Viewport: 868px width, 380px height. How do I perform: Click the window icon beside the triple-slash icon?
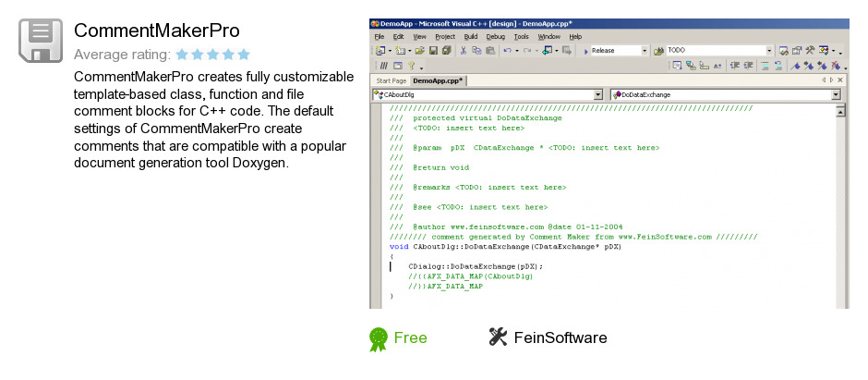pyautogui.click(x=397, y=66)
